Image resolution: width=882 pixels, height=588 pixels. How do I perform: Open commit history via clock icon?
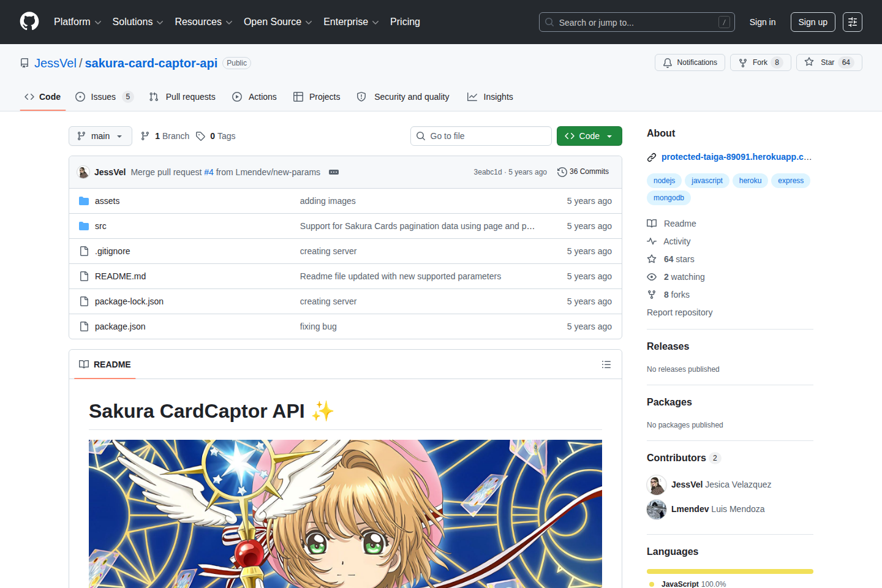562,171
